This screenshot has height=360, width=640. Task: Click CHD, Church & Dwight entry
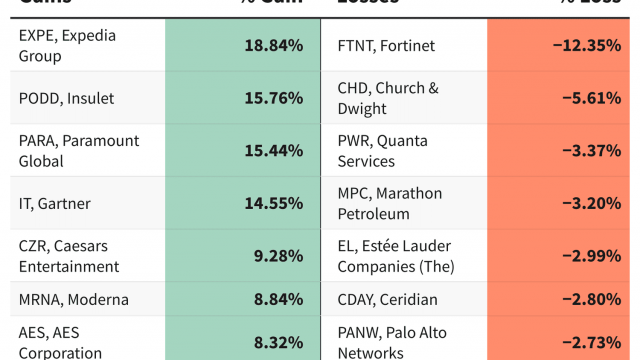coord(388,98)
